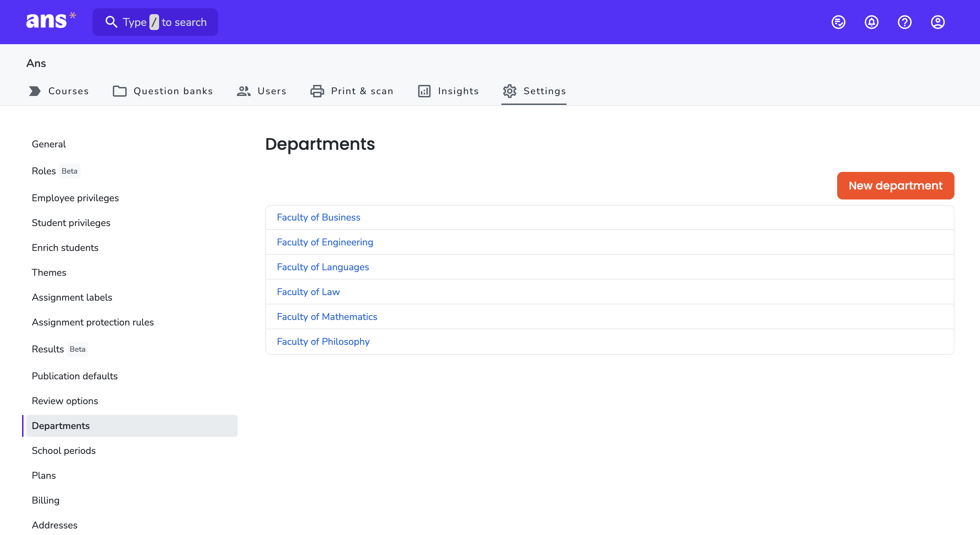Switch to the Users tab
Screen dimensions: 980x535
click(261, 91)
